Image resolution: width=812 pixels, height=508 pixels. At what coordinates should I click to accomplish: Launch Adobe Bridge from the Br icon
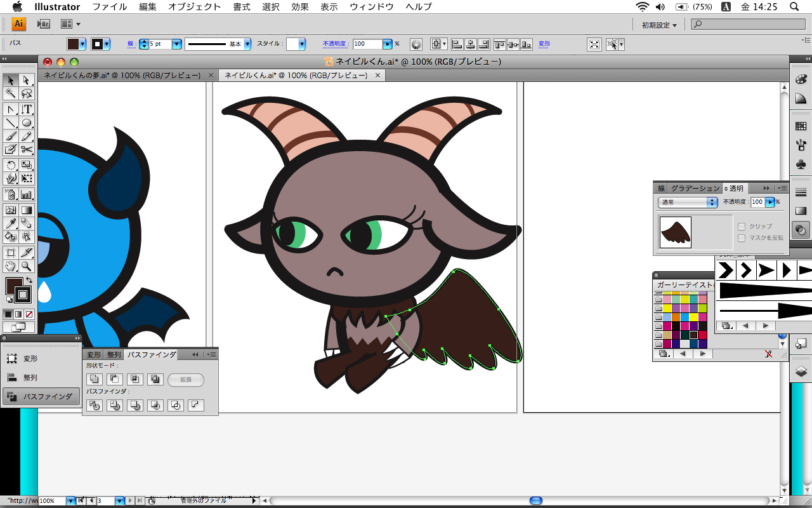click(x=43, y=24)
